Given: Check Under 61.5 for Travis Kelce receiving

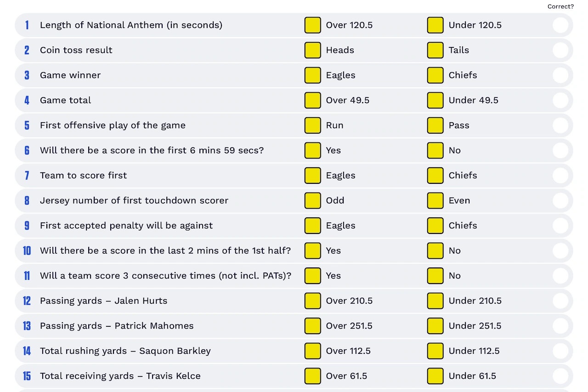Looking at the screenshot, I should pyautogui.click(x=435, y=376).
